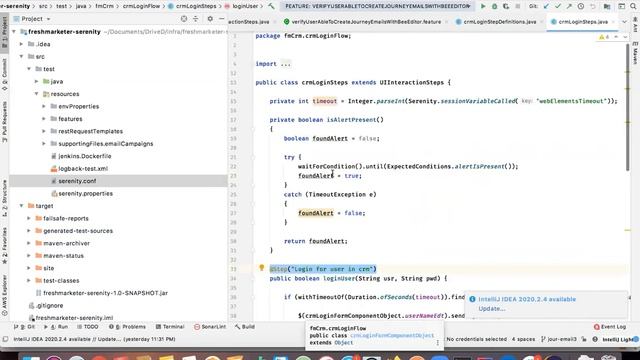Expand the java folder
This screenshot has height=360, width=640.
click(36, 81)
